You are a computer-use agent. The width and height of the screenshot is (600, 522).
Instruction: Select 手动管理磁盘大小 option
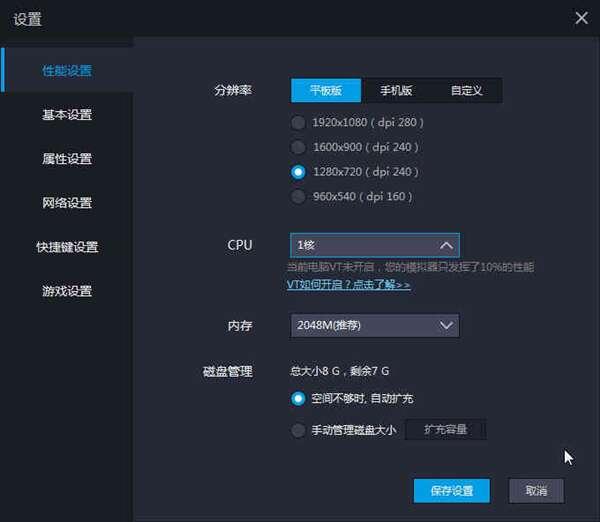298,431
